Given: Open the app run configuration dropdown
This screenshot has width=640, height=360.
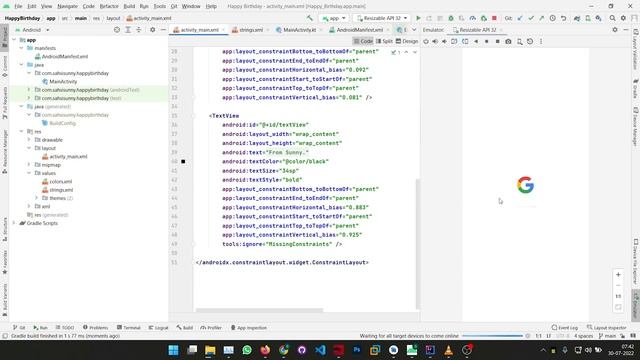Looking at the screenshot, I should [x=334, y=18].
